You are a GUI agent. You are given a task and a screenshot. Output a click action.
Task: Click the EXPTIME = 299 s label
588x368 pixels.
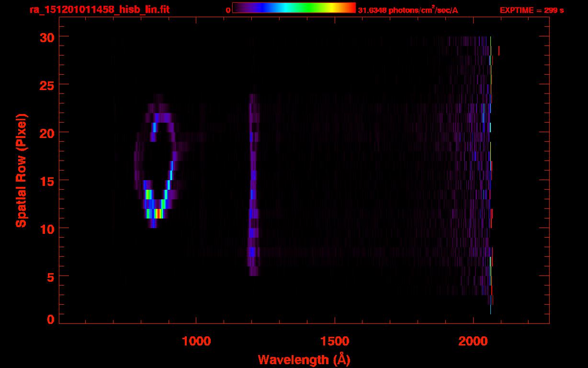pyautogui.click(x=531, y=10)
